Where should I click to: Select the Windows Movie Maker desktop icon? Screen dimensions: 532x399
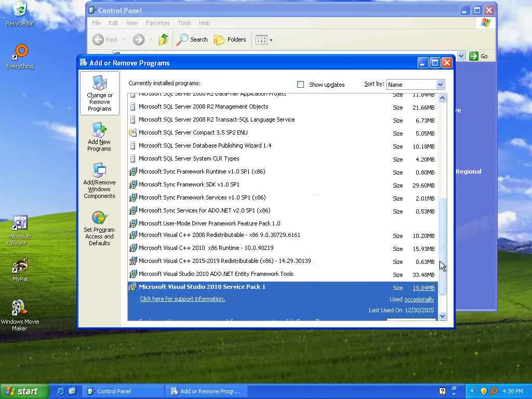click(20, 315)
